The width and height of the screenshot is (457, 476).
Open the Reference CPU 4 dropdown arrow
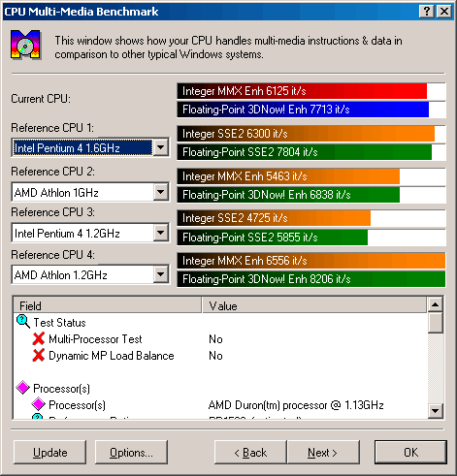click(160, 274)
